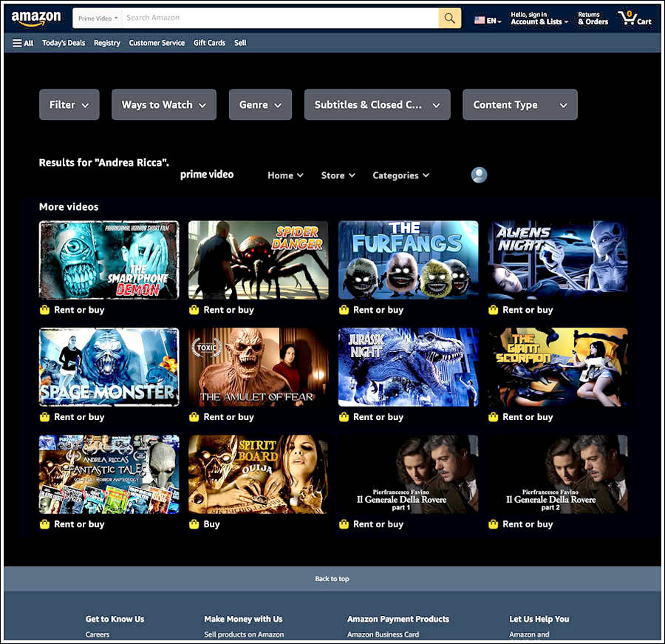The height and width of the screenshot is (644, 665).
Task: Open The Amulet of Fear thumbnail
Action: coord(259,367)
